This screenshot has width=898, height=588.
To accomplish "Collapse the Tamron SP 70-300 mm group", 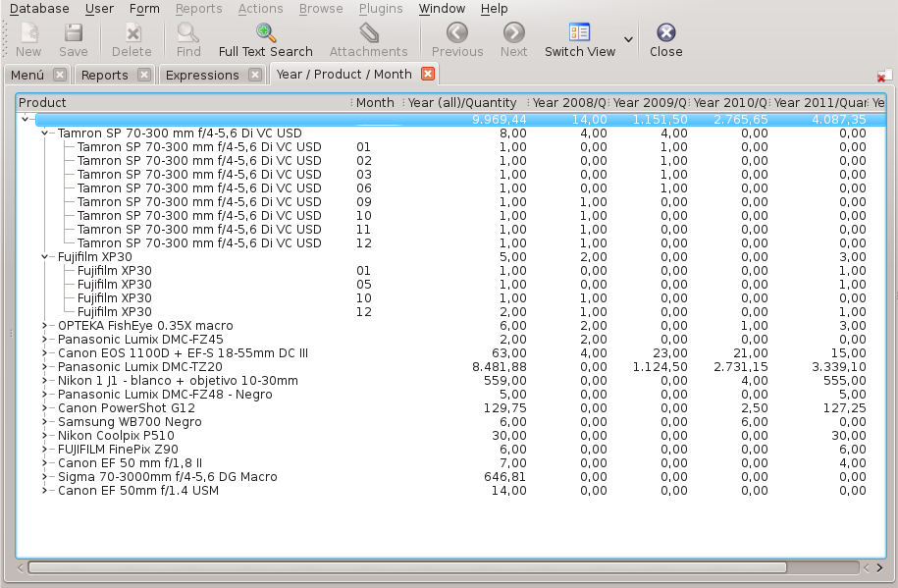I will point(44,133).
